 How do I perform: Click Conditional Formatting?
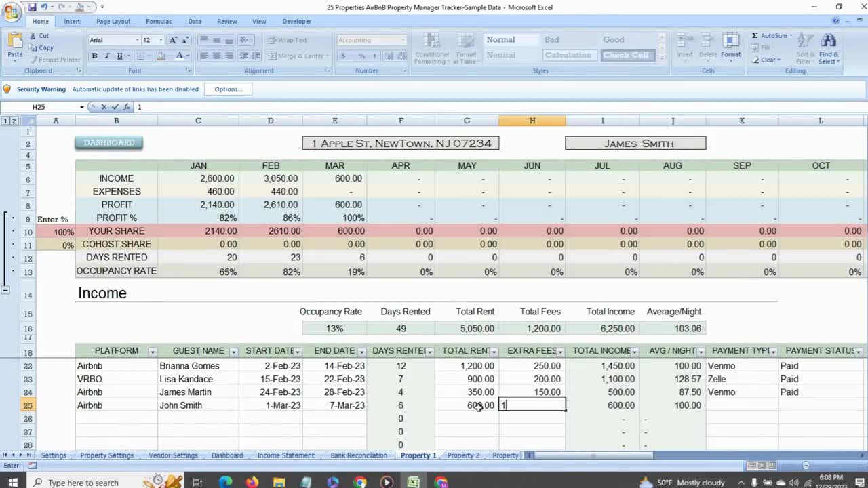[x=431, y=47]
